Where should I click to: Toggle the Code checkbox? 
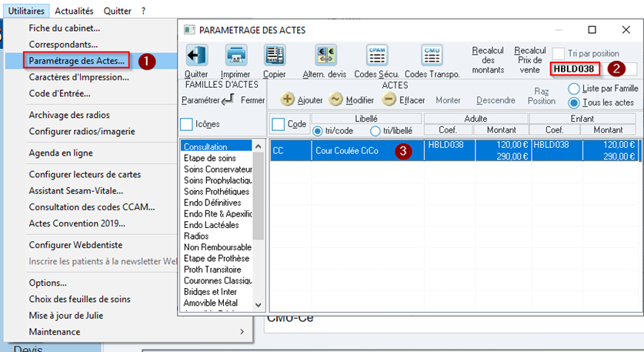[x=278, y=124]
